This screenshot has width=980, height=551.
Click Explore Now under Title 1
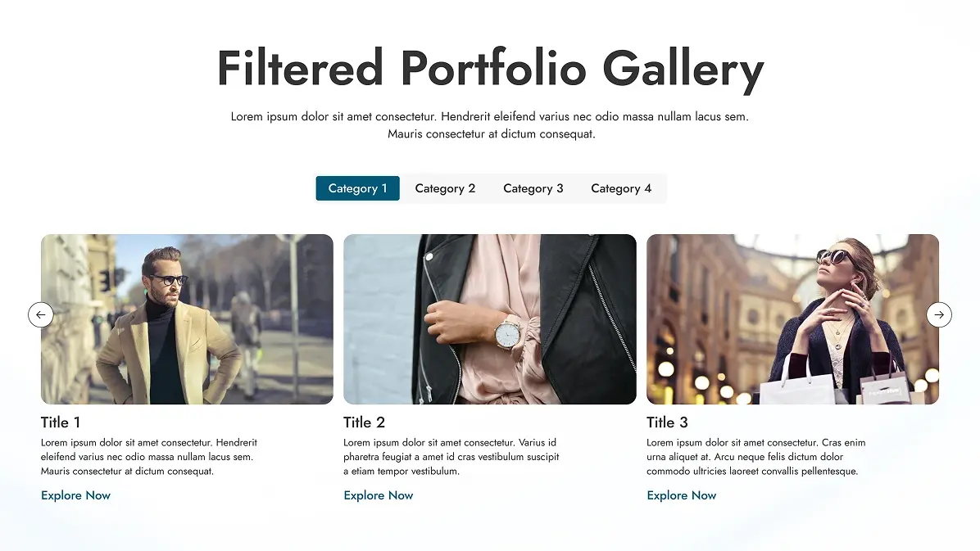point(75,495)
